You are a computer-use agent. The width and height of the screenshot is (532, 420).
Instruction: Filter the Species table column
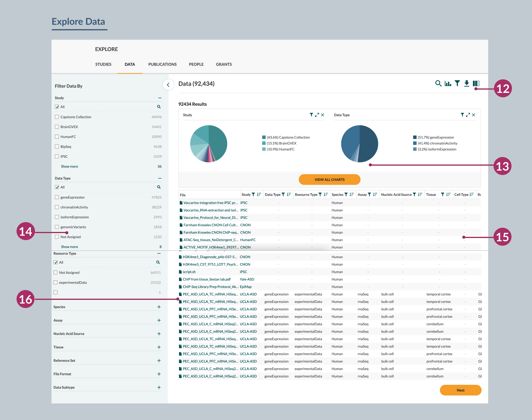click(346, 195)
